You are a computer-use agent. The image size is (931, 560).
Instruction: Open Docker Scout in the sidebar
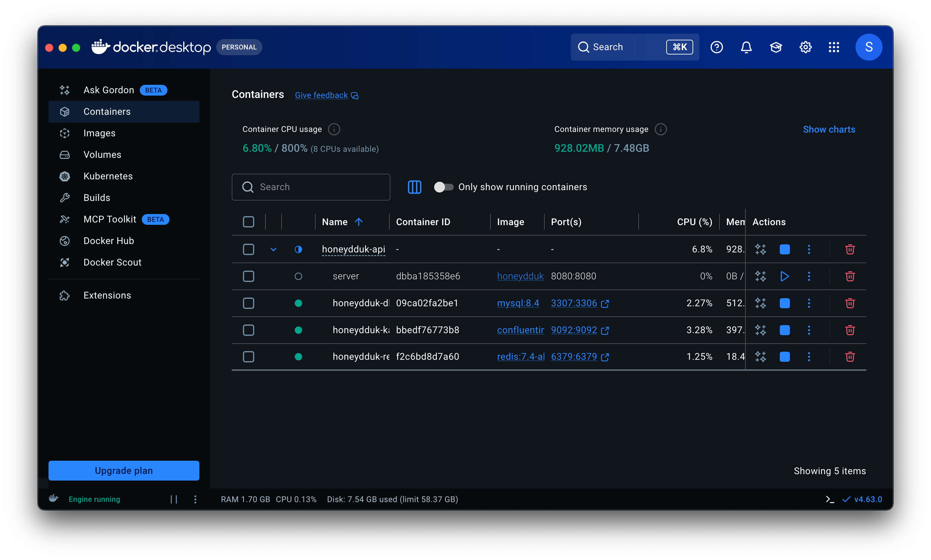tap(112, 262)
